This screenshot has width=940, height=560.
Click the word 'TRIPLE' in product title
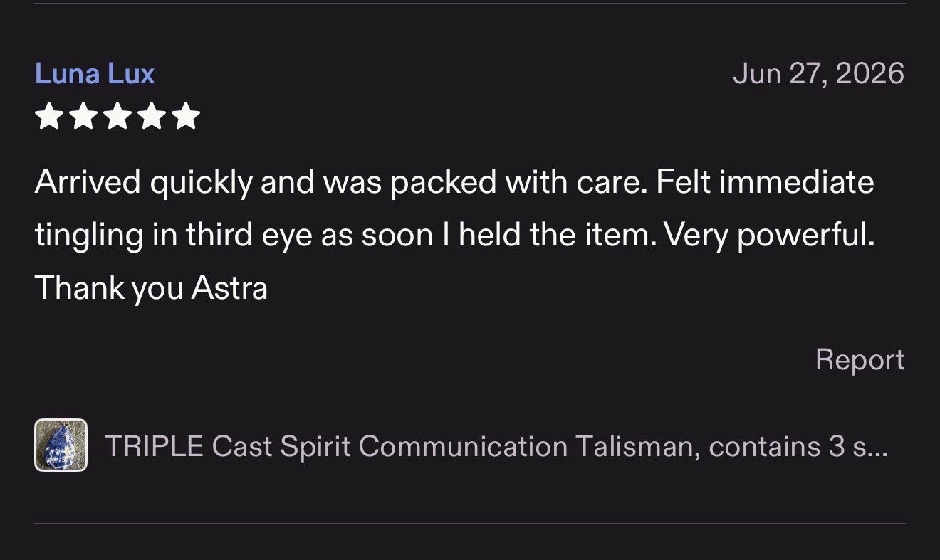point(155,446)
